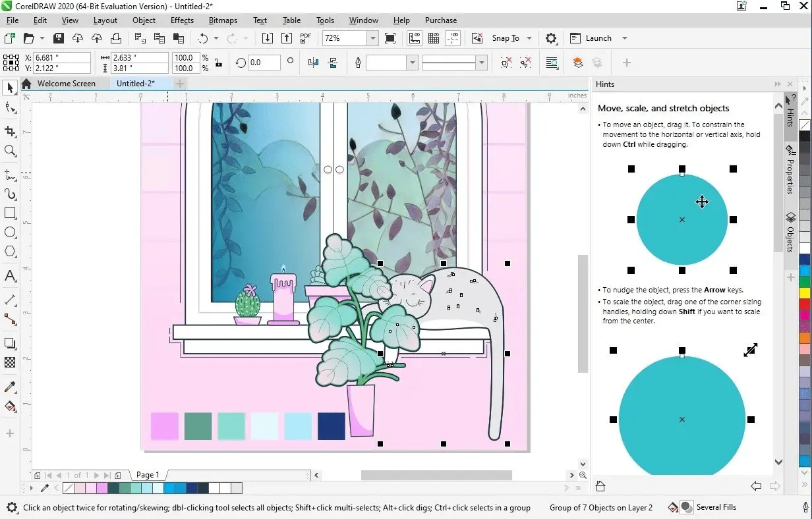Screen dimensions: 812x519
Task: Expand the Open file dropdown arrow
Action: click(x=42, y=38)
